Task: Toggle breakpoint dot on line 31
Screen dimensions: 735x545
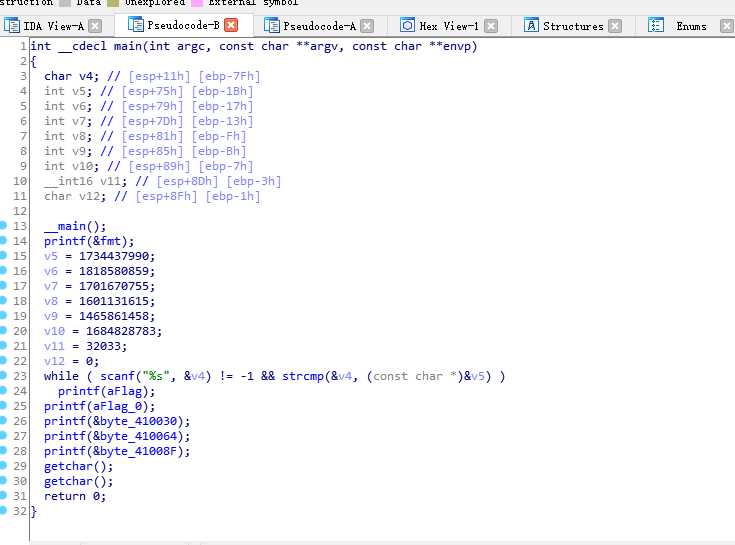Action: (3, 495)
